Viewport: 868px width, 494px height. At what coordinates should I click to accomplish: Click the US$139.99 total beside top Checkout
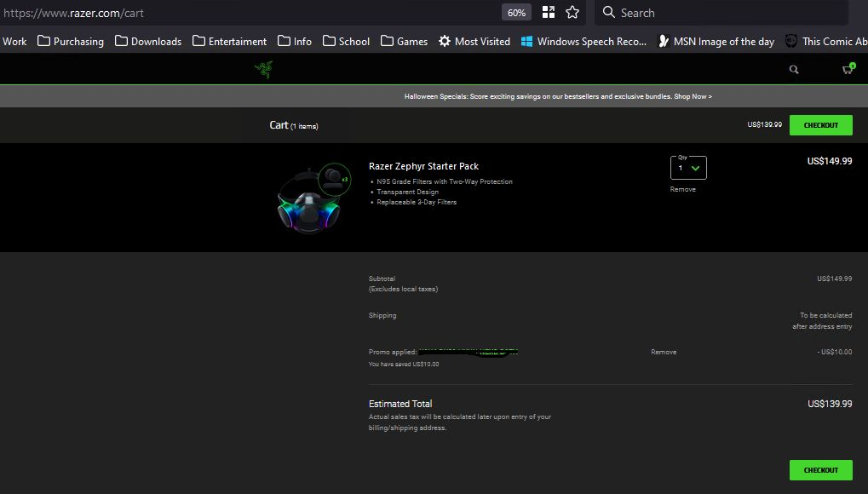[x=764, y=124]
